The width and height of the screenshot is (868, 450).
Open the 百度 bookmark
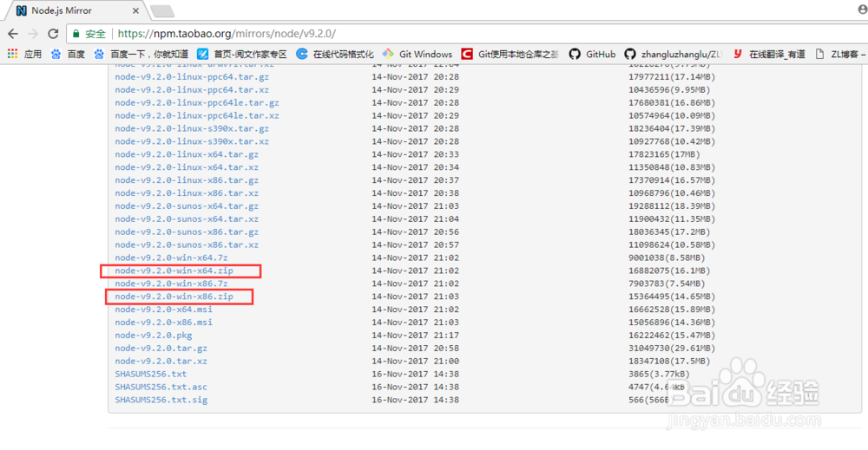point(68,54)
